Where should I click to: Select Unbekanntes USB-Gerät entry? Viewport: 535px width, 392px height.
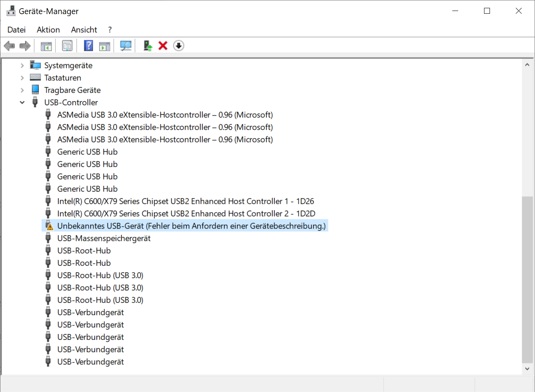(191, 226)
